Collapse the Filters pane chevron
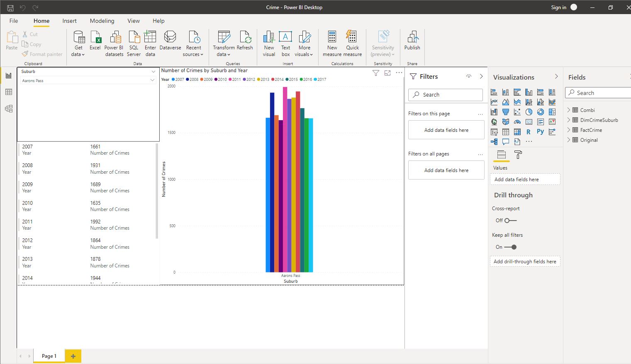Image resolution: width=631 pixels, height=364 pixels. click(481, 76)
